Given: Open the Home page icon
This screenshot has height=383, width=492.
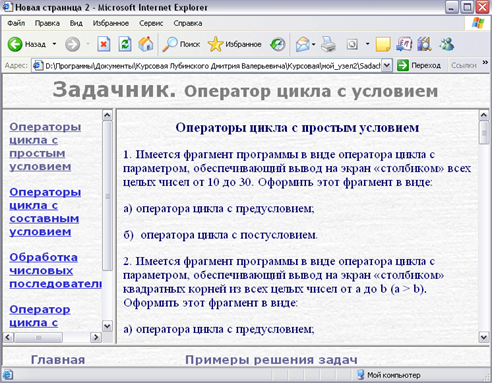Looking at the screenshot, I should click(146, 44).
